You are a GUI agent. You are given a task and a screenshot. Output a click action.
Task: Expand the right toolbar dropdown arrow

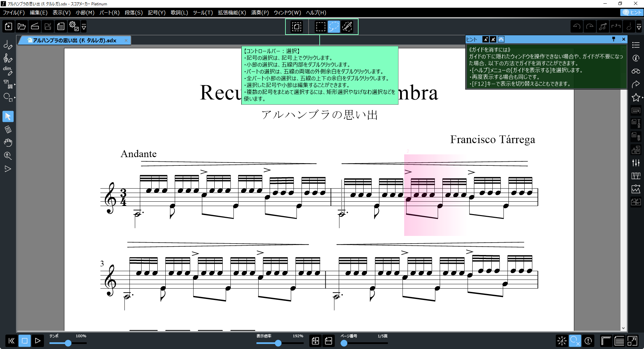coord(639,27)
